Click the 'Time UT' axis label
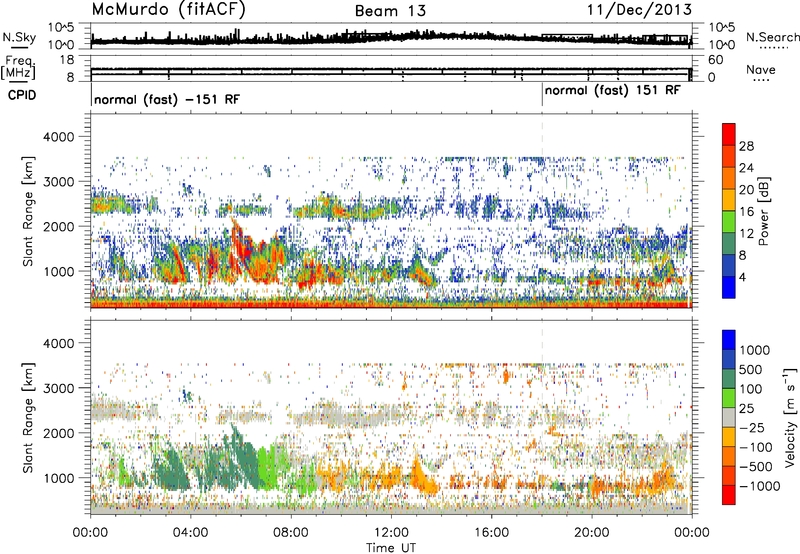 point(391,548)
